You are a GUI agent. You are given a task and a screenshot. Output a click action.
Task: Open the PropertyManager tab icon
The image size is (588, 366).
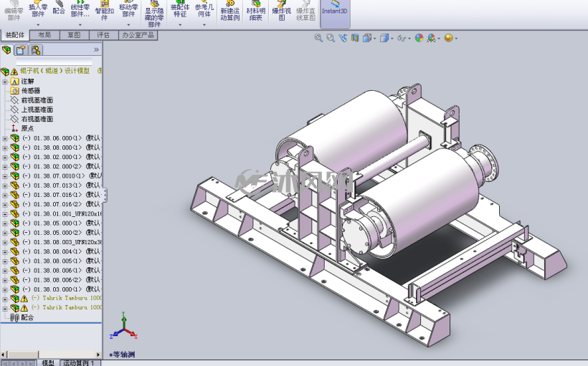click(x=21, y=50)
